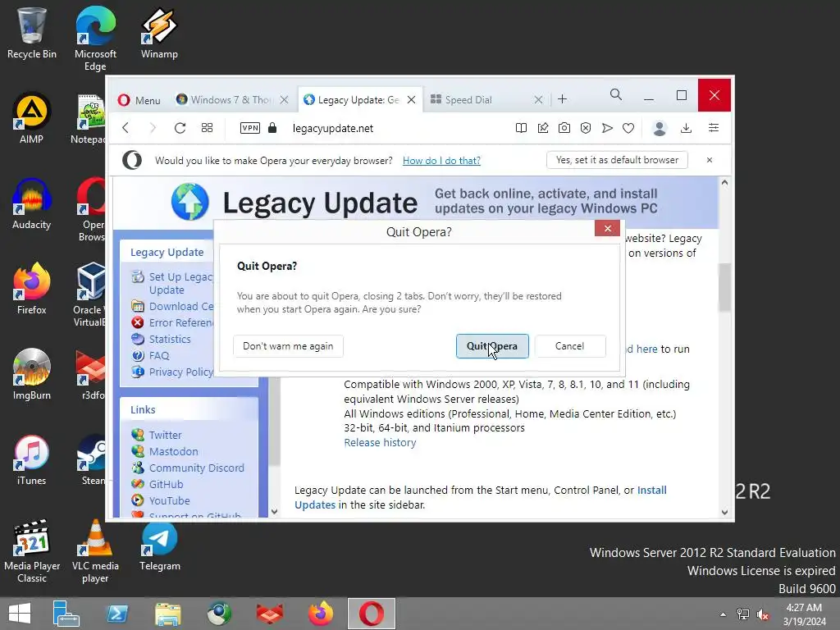Viewport: 840px width, 630px height.
Task: Click the edit page pencil icon
Action: [x=543, y=127]
